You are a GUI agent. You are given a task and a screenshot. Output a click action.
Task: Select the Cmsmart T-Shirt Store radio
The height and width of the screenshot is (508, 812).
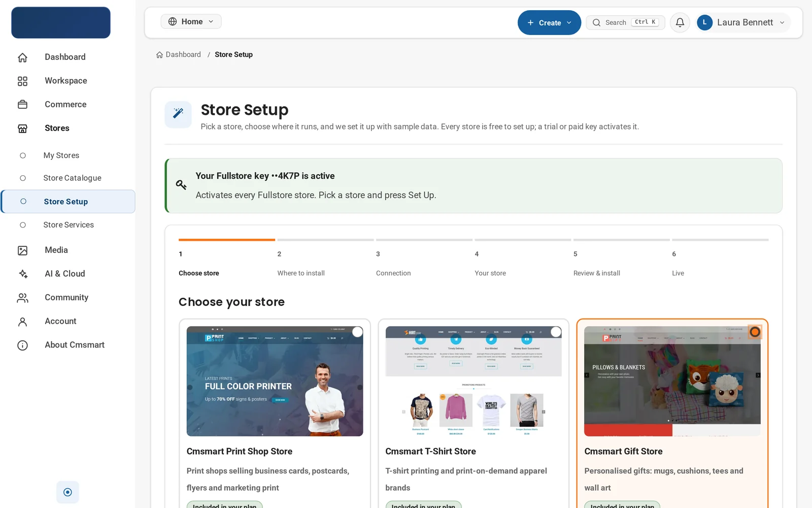click(x=556, y=332)
